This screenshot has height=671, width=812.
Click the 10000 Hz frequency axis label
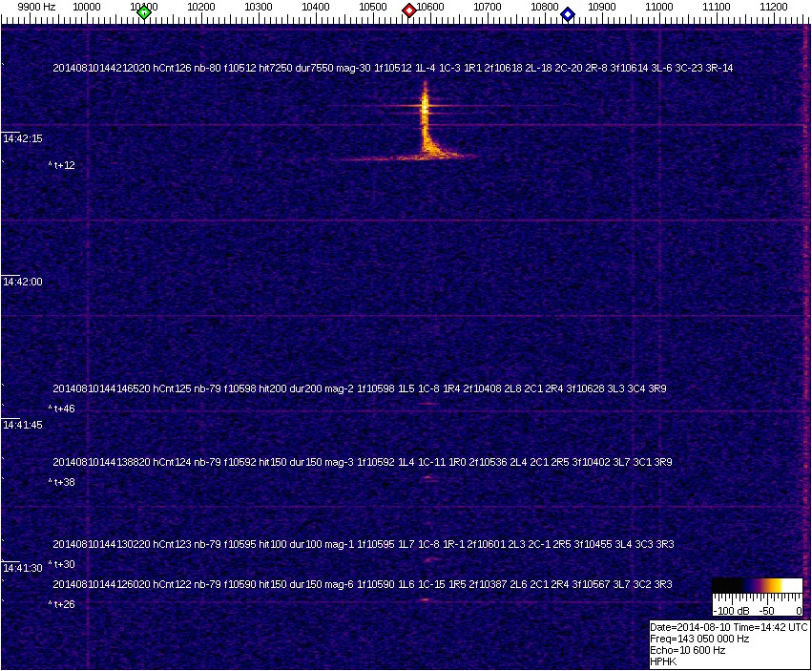coord(87,7)
